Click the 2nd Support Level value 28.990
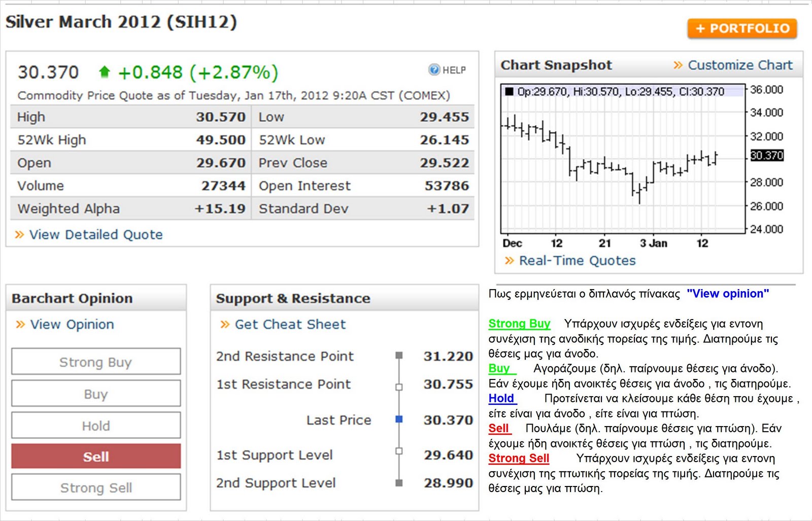This screenshot has width=812, height=521. coord(448,483)
